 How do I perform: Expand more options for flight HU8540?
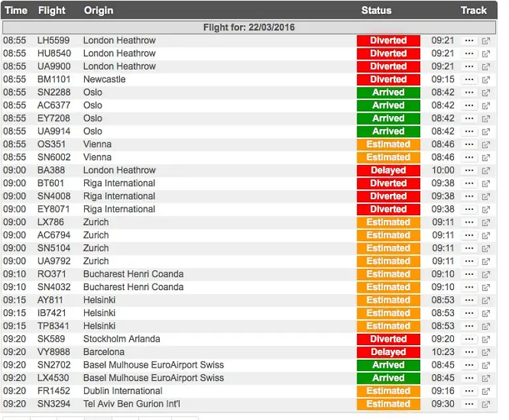[x=469, y=54]
